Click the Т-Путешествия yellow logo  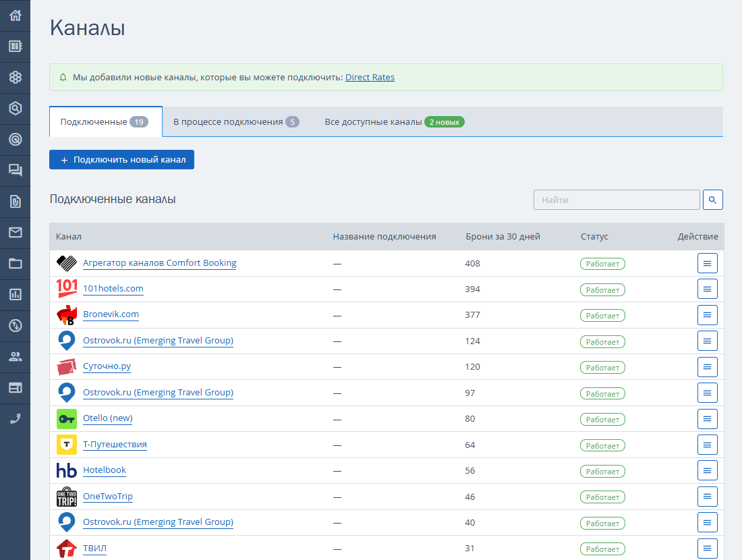pyautogui.click(x=67, y=445)
